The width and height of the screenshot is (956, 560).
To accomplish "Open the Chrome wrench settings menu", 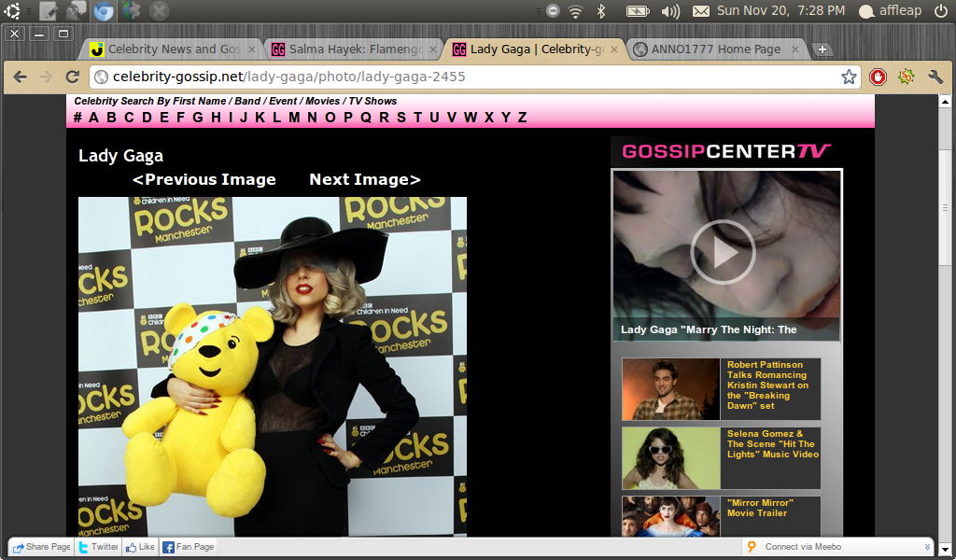I will tap(935, 77).
